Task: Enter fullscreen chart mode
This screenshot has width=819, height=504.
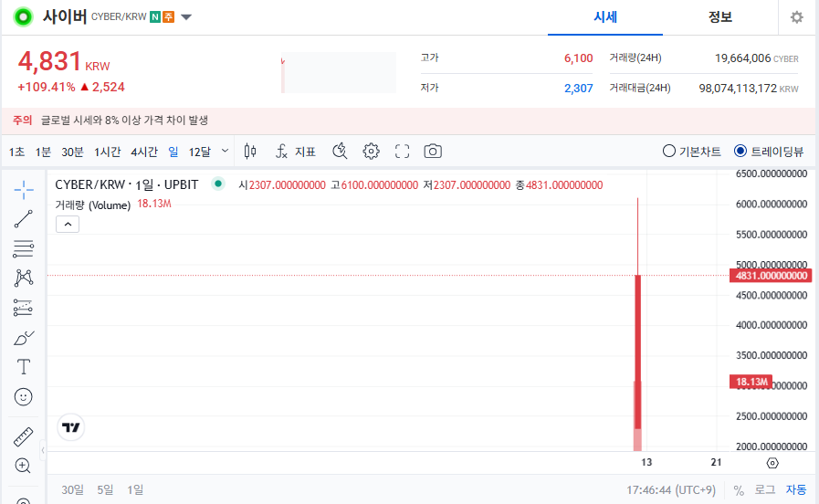Action: click(x=402, y=152)
